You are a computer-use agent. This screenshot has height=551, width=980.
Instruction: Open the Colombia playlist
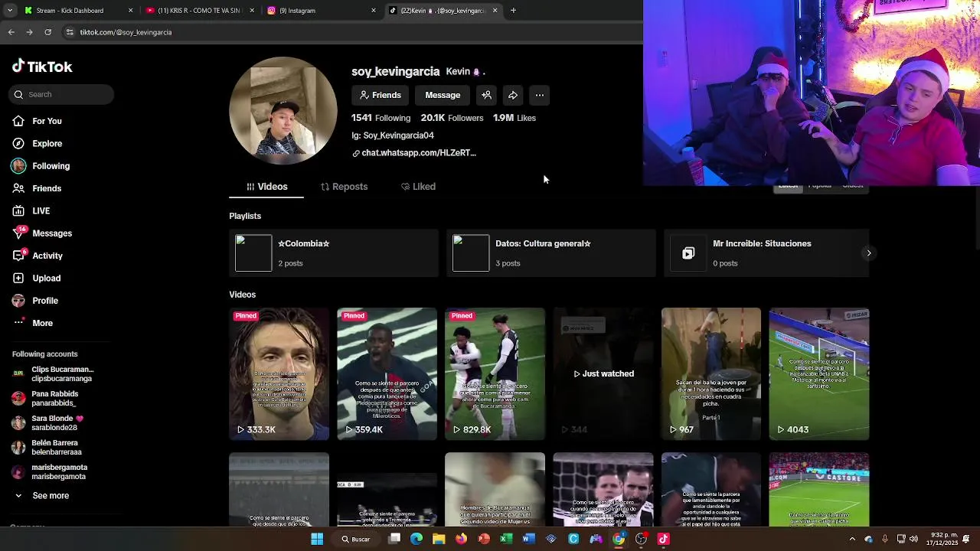(334, 253)
